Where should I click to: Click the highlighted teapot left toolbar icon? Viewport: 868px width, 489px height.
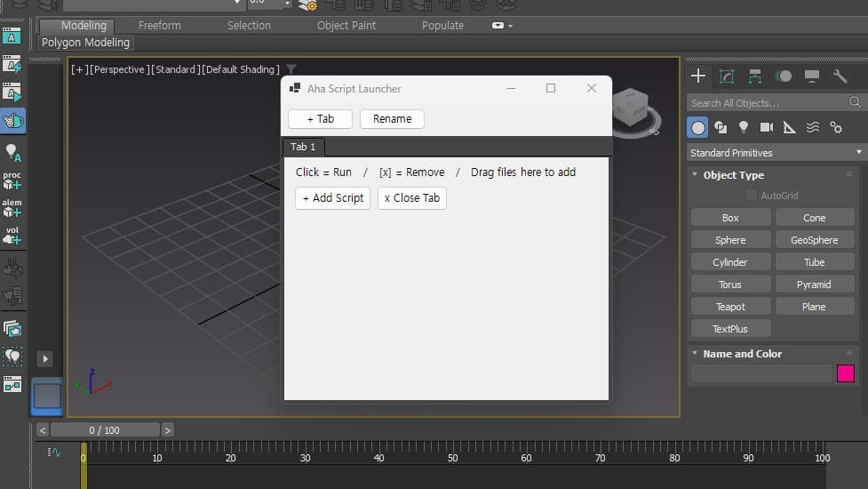click(12, 121)
